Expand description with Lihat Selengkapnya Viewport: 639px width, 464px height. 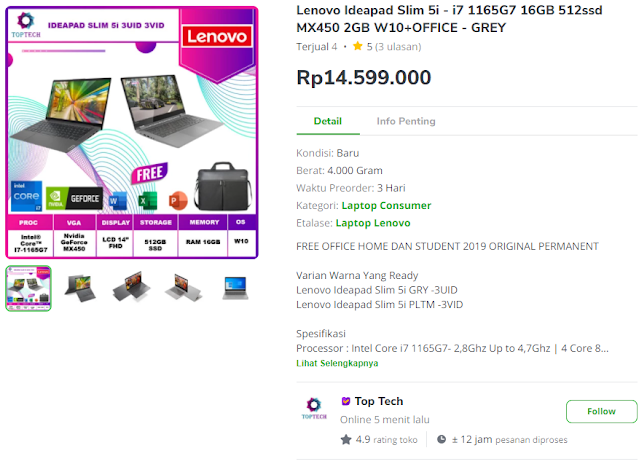tap(337, 363)
